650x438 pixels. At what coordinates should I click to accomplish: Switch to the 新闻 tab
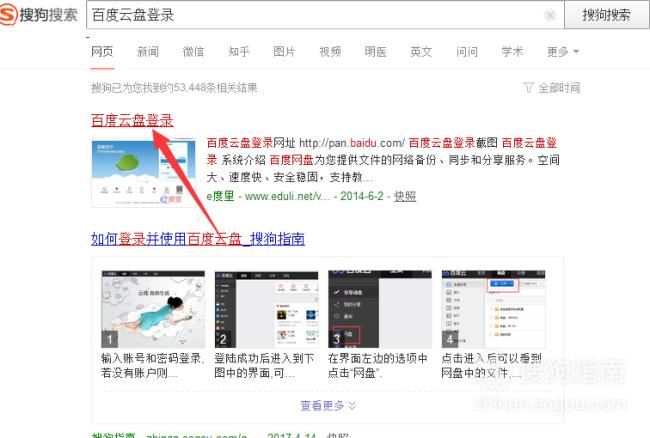pyautogui.click(x=148, y=52)
